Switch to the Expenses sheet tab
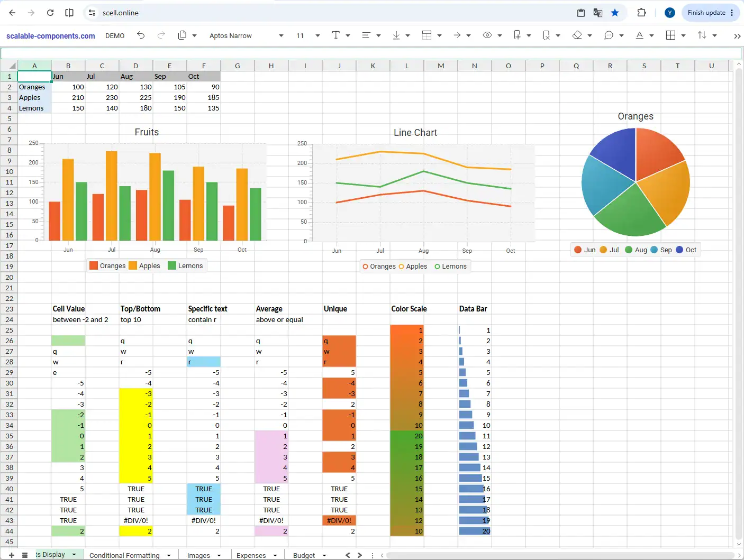 [251, 555]
